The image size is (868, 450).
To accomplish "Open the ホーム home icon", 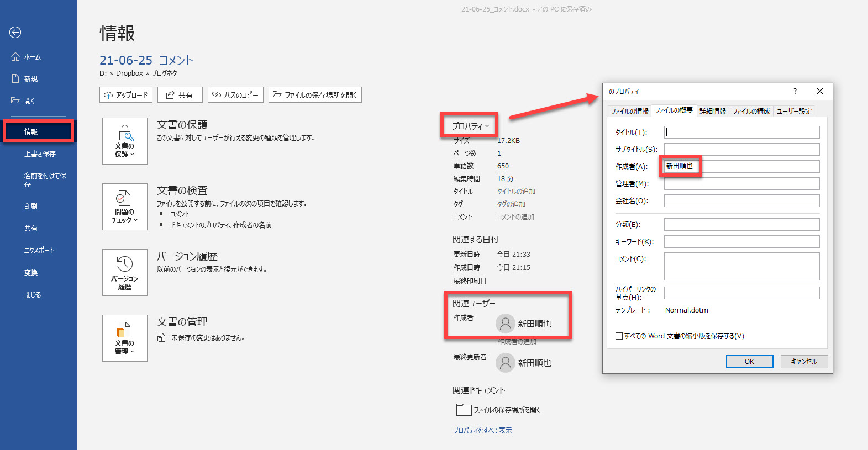I will (15, 56).
